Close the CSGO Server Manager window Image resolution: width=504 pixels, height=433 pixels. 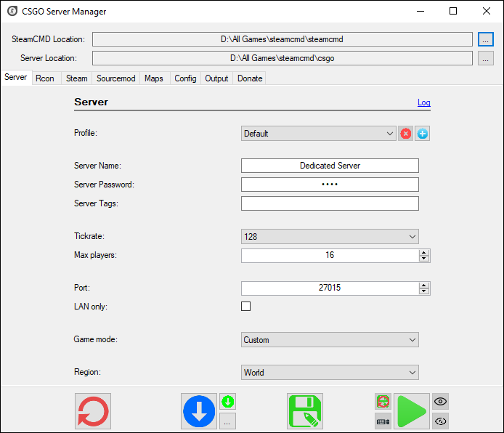(487, 11)
